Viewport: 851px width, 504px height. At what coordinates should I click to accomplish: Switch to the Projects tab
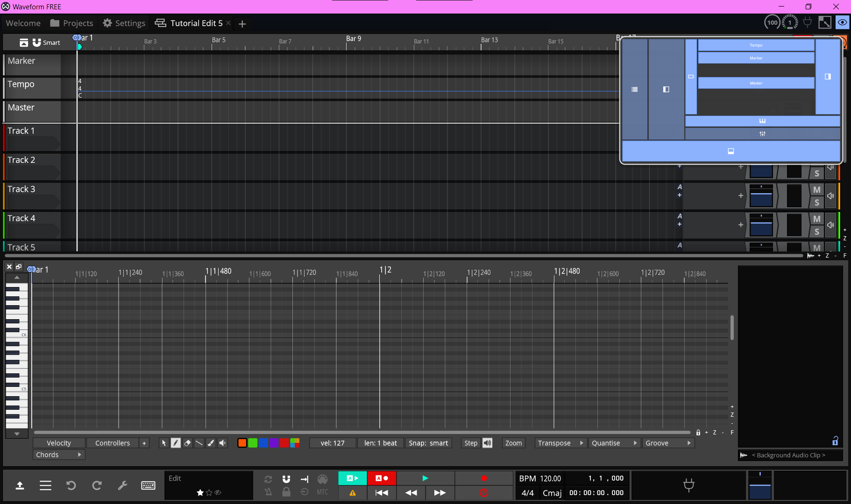pyautogui.click(x=71, y=23)
